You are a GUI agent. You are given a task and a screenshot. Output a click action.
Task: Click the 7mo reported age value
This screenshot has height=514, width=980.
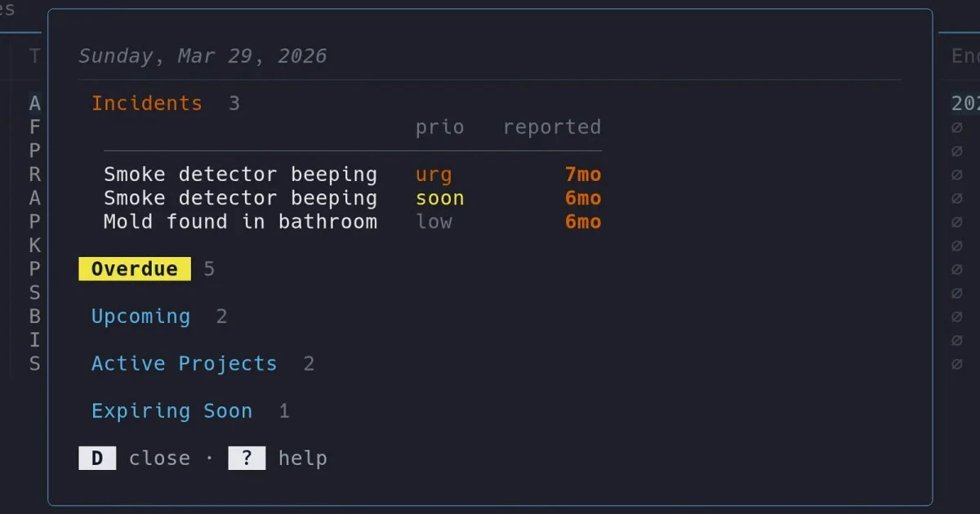[x=583, y=175]
